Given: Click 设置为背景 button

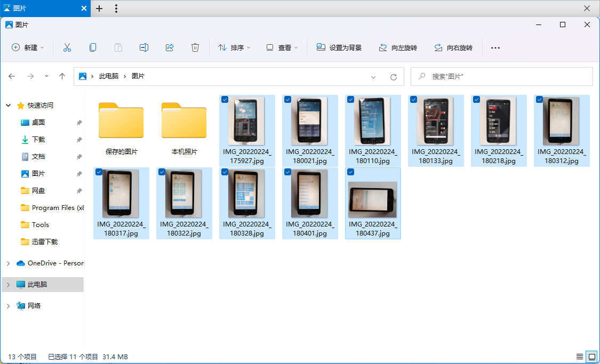Looking at the screenshot, I should click(339, 47).
